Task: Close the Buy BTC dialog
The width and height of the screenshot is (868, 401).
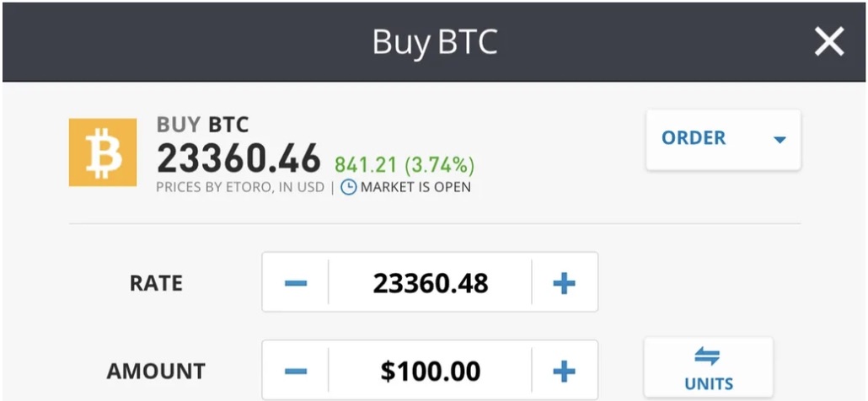Action: coord(828,41)
